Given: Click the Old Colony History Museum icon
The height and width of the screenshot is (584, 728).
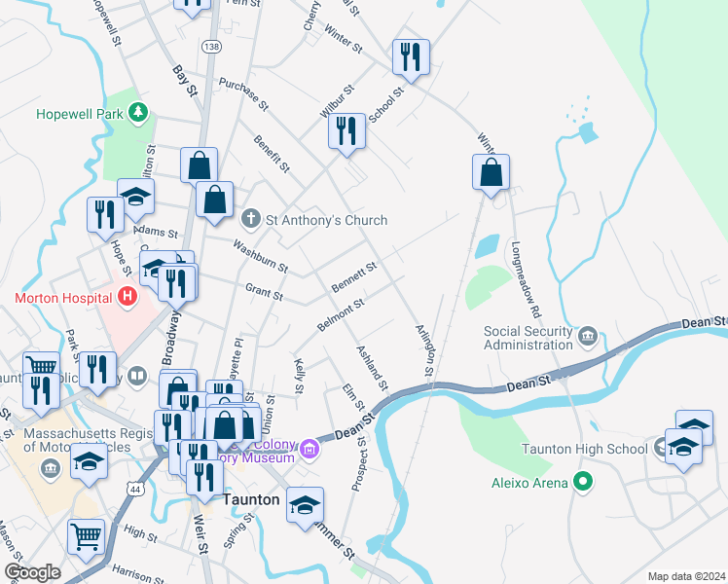Looking at the screenshot, I should 309,449.
